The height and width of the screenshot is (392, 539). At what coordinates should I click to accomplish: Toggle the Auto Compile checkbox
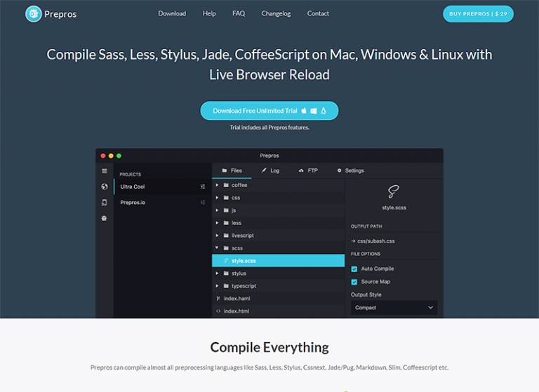(354, 269)
